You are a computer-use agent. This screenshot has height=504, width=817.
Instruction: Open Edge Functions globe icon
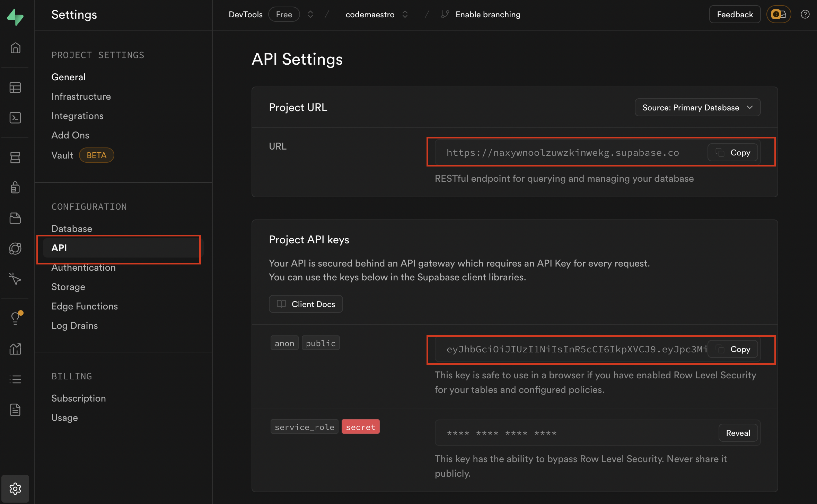[x=15, y=249]
